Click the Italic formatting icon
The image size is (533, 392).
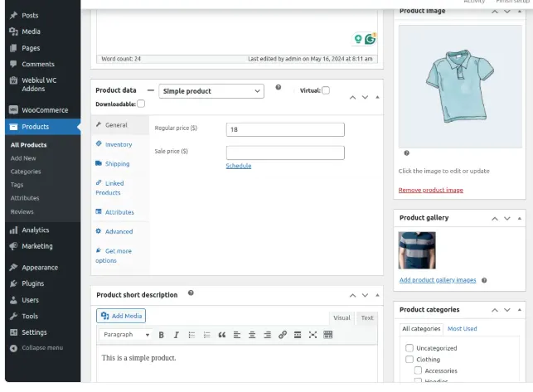177,335
